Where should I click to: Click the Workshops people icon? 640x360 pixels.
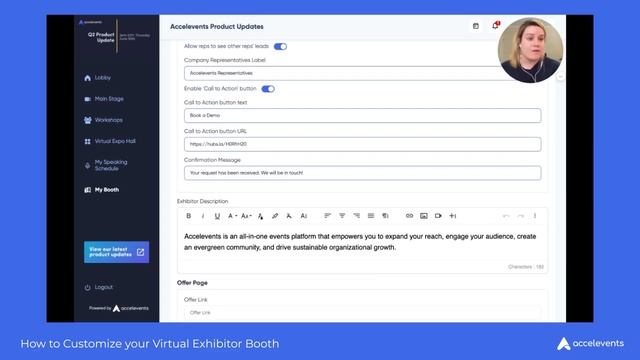[x=87, y=120]
